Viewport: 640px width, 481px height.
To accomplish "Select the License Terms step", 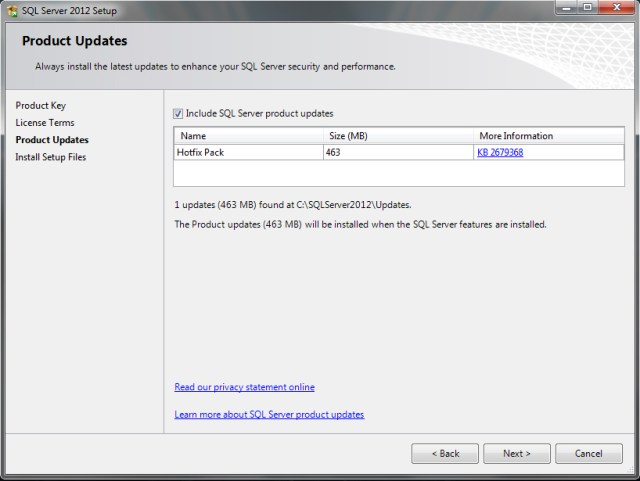I will (45, 123).
